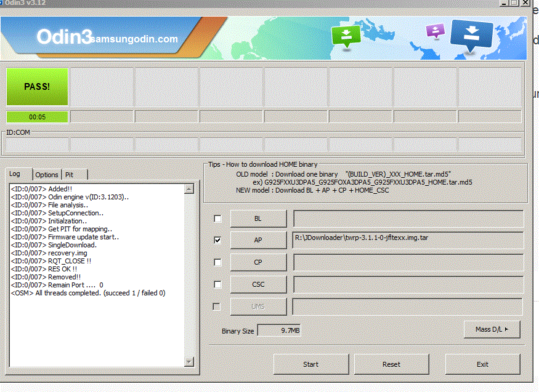Click log line 'Removed!!'
Viewport: 539px width, 392px height.
coord(46,277)
